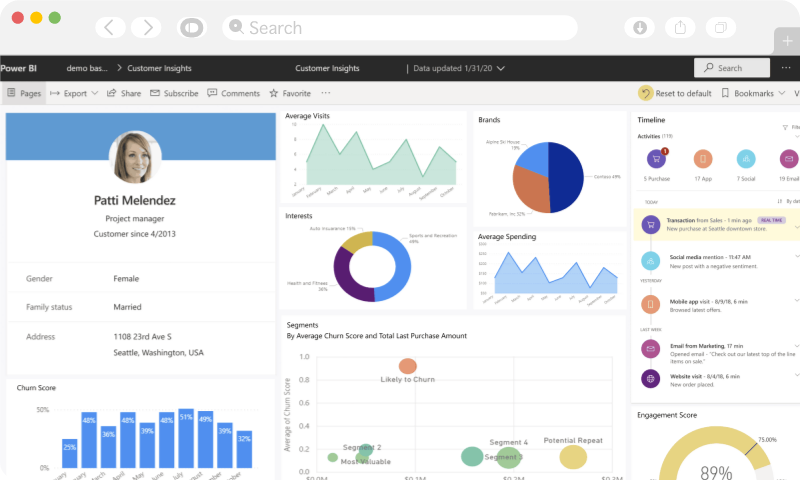800x480 pixels.
Task: Click the Website visit globe icon
Action: click(651, 379)
